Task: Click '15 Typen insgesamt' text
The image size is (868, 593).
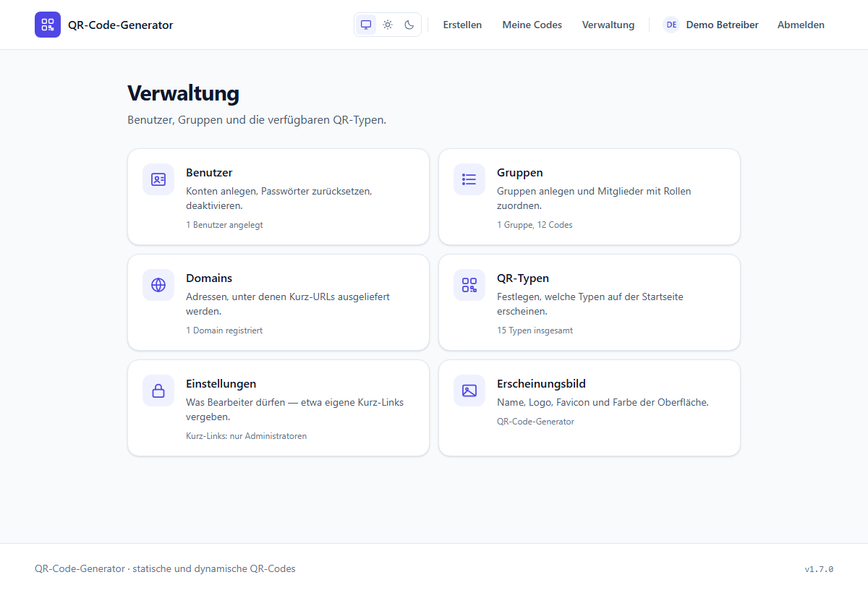Action: pos(535,330)
